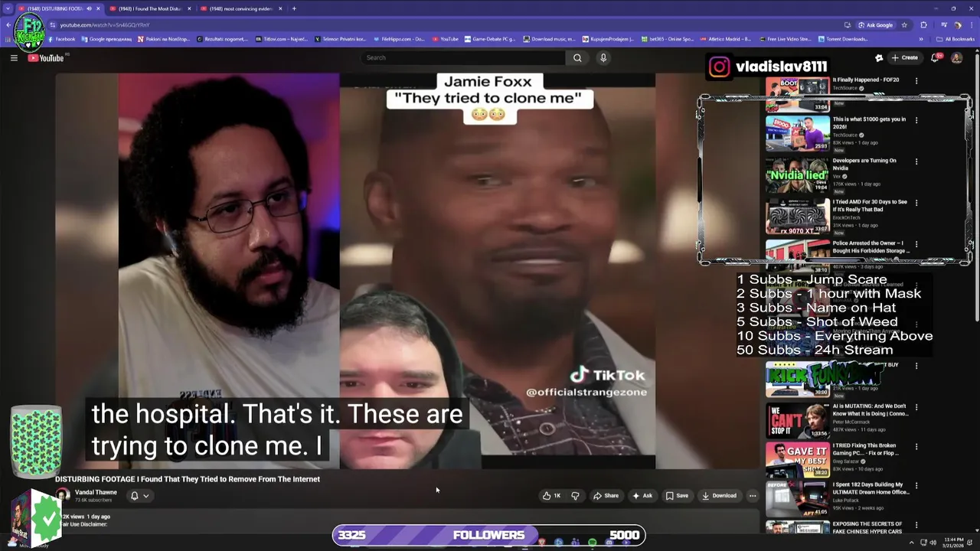Click the Download button
The width and height of the screenshot is (980, 551).
[x=719, y=496]
